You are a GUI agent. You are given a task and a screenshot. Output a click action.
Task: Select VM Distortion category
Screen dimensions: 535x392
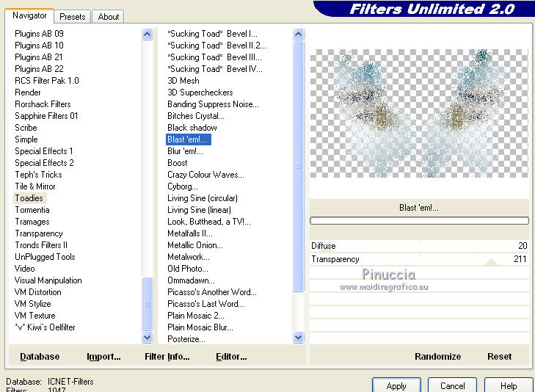coord(38,292)
